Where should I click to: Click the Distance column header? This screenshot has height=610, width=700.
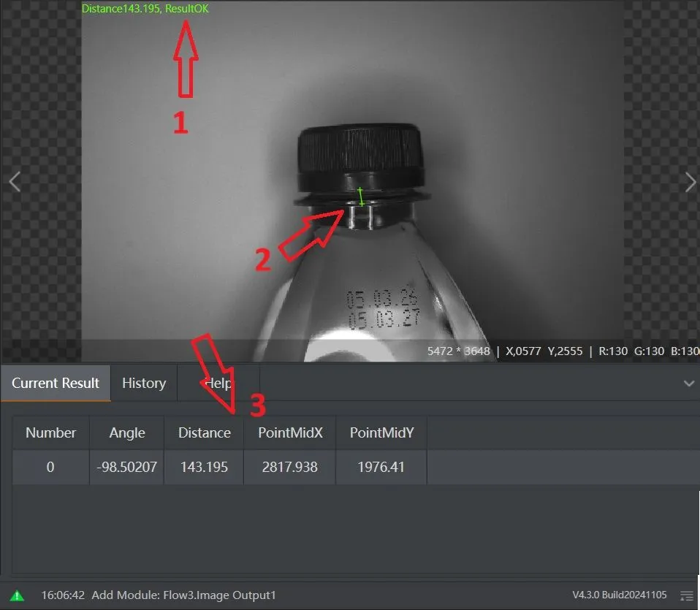pos(204,432)
